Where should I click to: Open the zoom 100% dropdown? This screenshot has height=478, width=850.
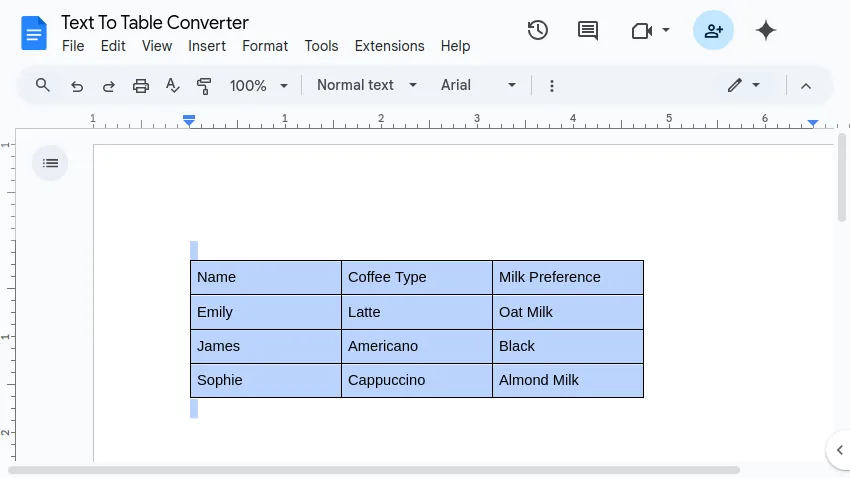259,86
